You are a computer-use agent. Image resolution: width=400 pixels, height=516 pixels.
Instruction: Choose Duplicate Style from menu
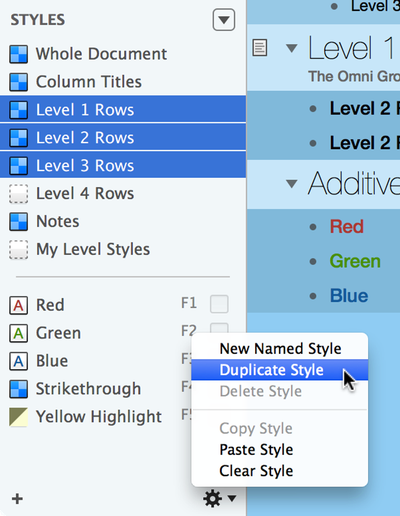click(280, 370)
